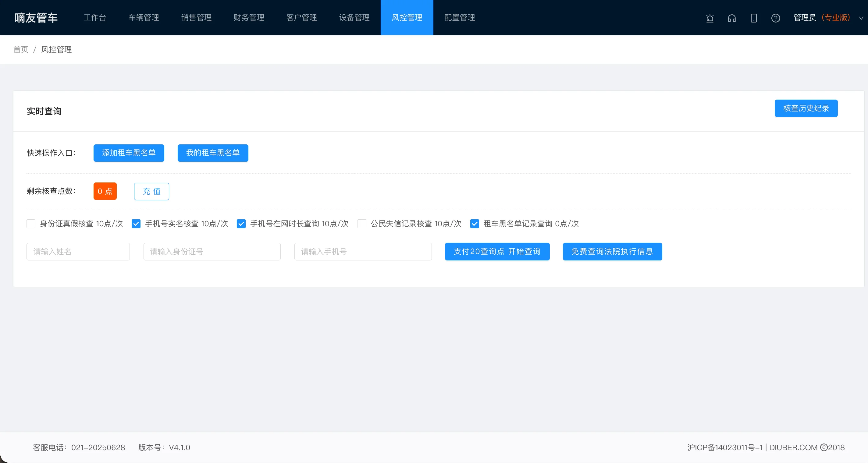Check 公民失信记录核查 checkbox
This screenshot has height=463, width=868.
[x=362, y=224]
